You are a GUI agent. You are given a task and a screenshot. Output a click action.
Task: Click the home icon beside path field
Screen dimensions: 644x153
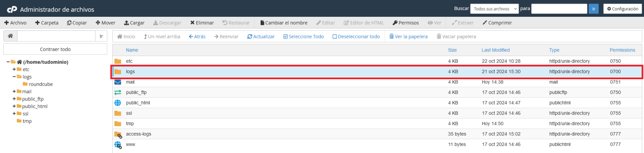point(10,36)
